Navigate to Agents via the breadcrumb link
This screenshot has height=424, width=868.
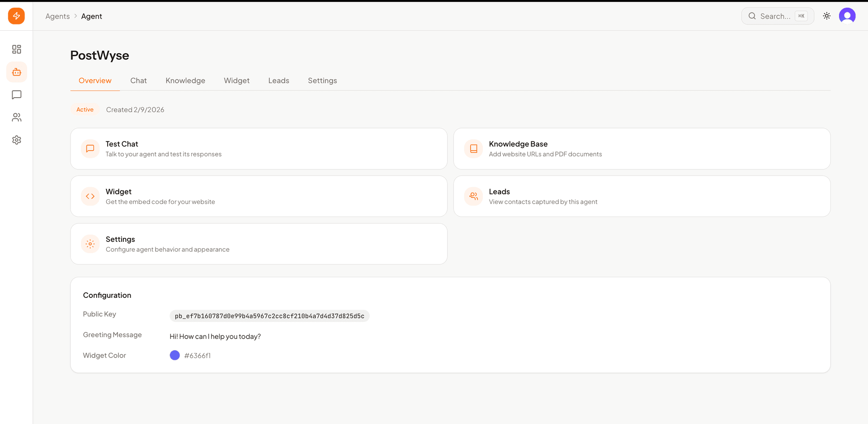(x=57, y=16)
